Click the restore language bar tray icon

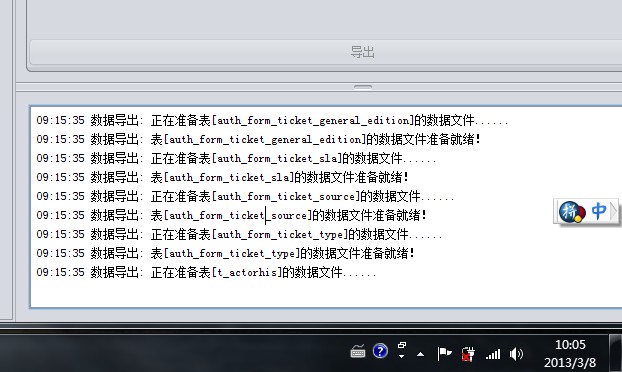pos(402,345)
